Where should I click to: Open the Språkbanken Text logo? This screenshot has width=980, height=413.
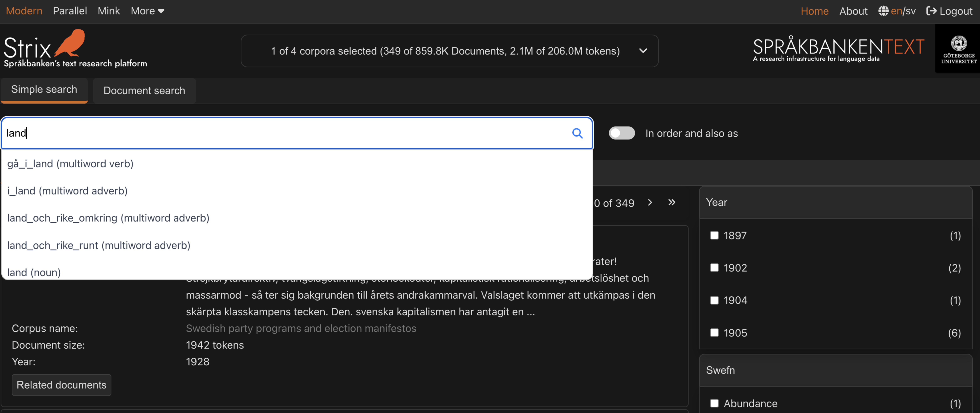click(x=838, y=49)
